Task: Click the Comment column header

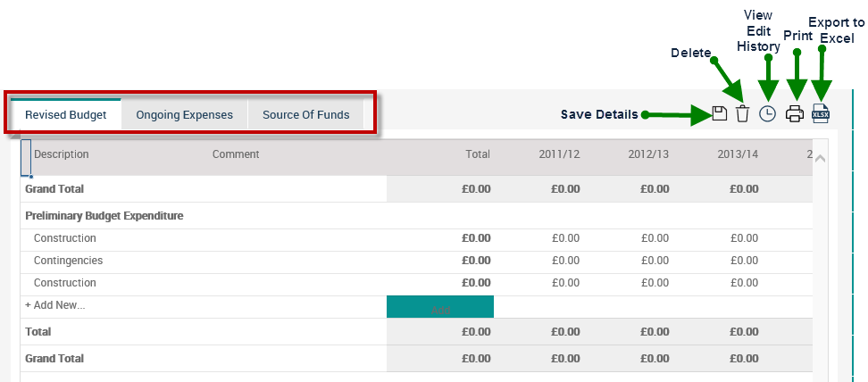Action: click(x=236, y=154)
